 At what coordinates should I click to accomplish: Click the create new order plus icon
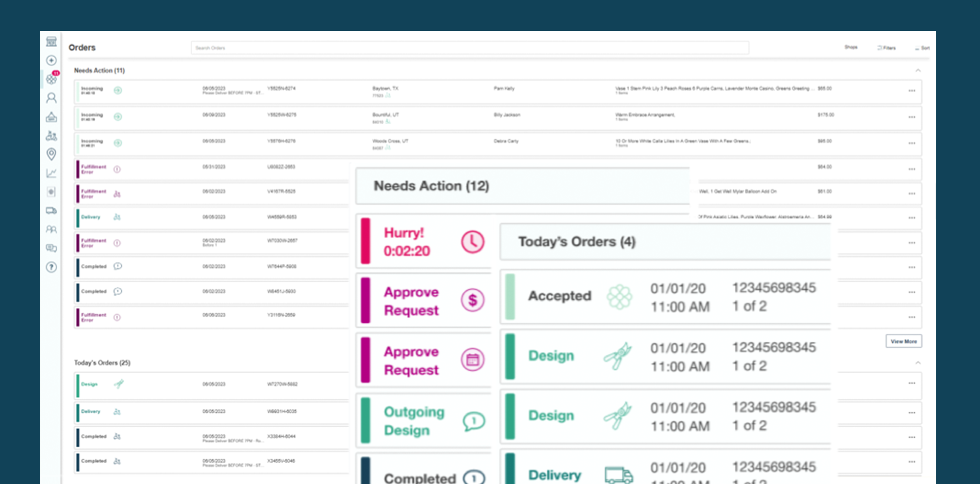click(51, 60)
